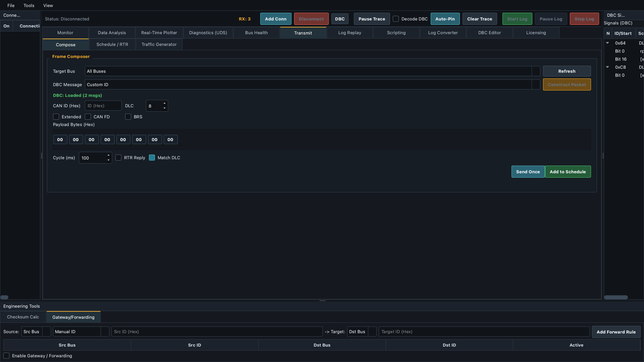Increase the Cycle (ms) value

[108, 155]
